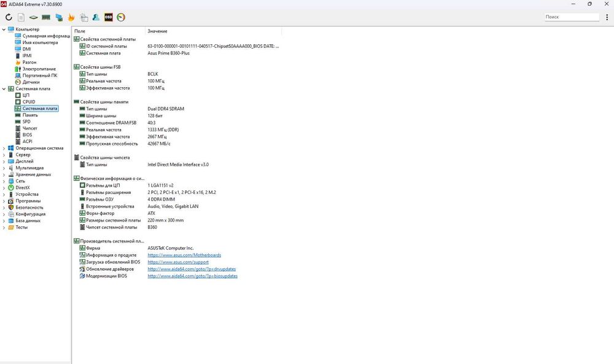Open BIOS in the tree
The image size is (614, 364).
28,135
